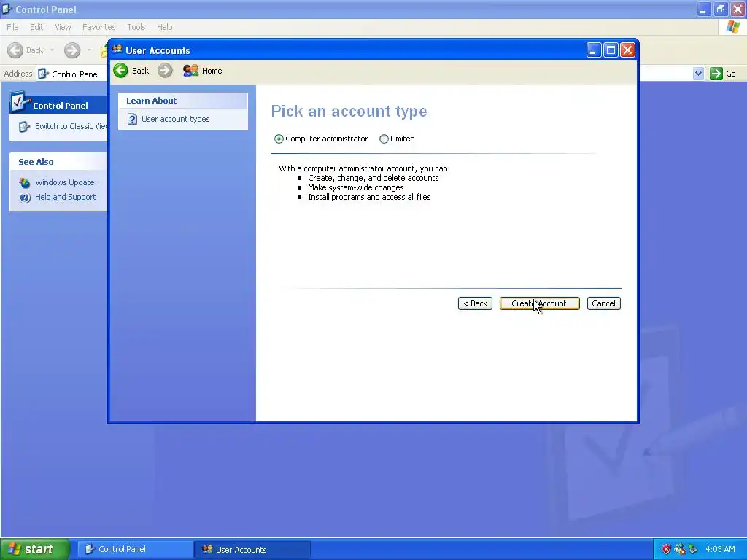Click the User Accounts title bar icon
The height and width of the screenshot is (560, 747).
(117, 50)
